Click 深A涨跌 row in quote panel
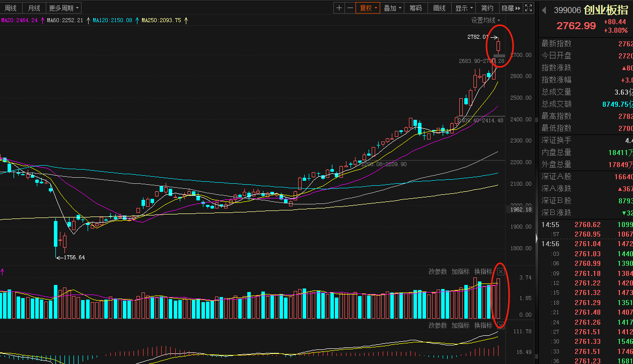The height and width of the screenshot is (364, 633). pyautogui.click(x=587, y=188)
